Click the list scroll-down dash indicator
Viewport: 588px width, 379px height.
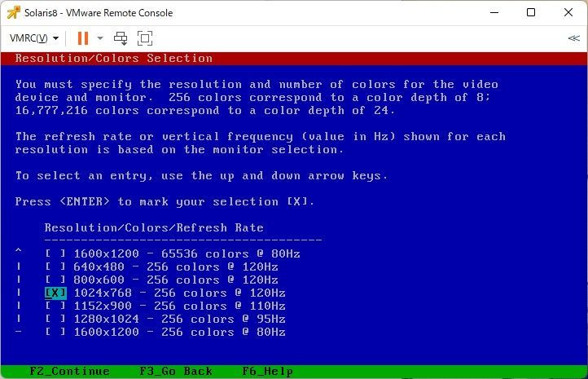click(19, 332)
